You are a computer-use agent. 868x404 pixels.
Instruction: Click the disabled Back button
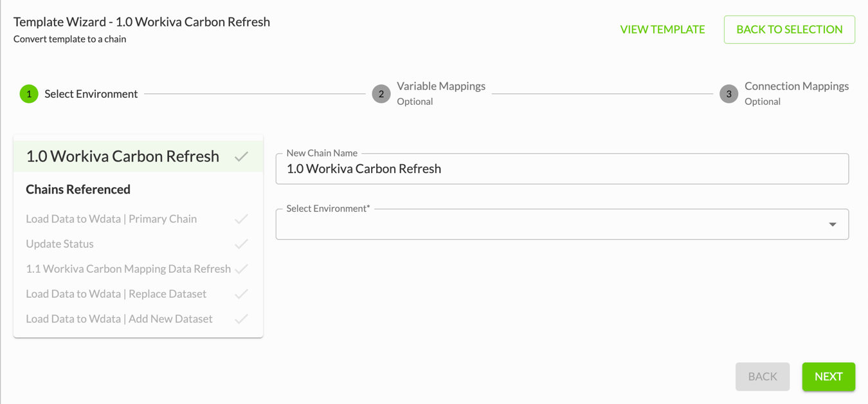coord(763,377)
